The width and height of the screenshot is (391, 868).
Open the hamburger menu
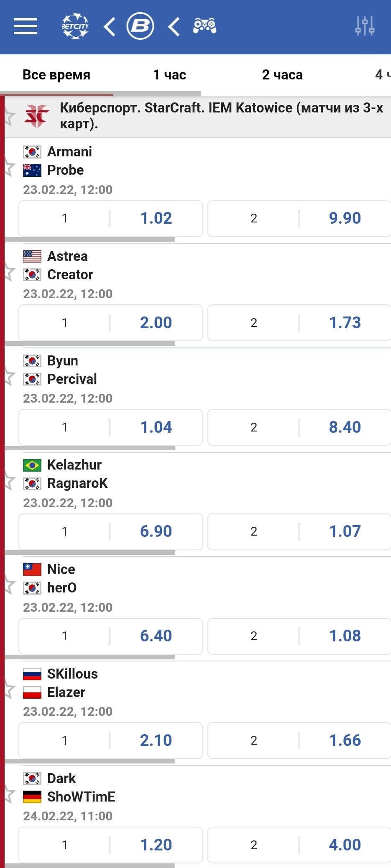tap(26, 26)
